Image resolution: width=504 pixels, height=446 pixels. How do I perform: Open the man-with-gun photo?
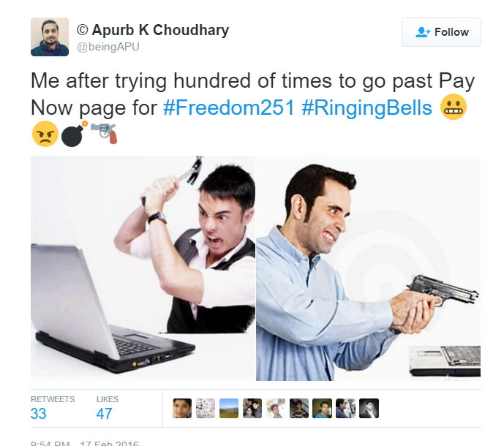369,268
